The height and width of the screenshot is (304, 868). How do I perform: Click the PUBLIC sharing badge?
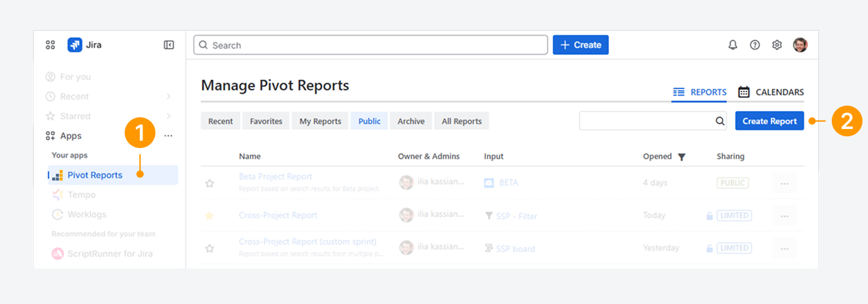tap(733, 183)
